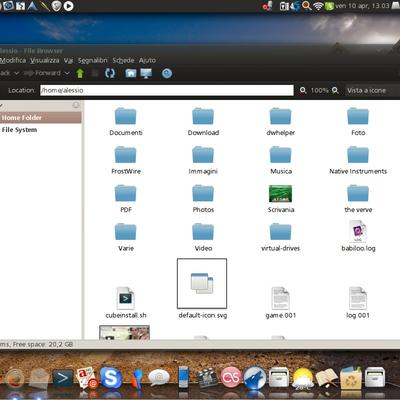400x400 pixels.
Task: Select the dwhelper folder
Action: point(280,122)
